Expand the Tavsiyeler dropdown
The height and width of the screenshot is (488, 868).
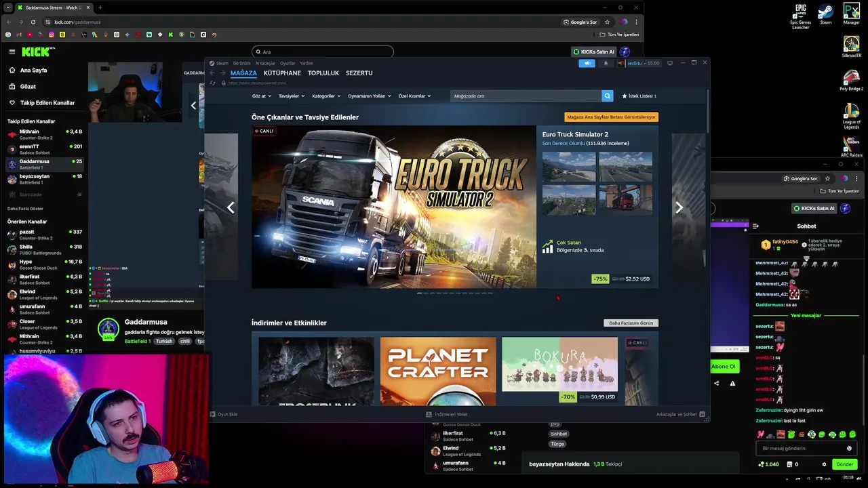pos(292,96)
